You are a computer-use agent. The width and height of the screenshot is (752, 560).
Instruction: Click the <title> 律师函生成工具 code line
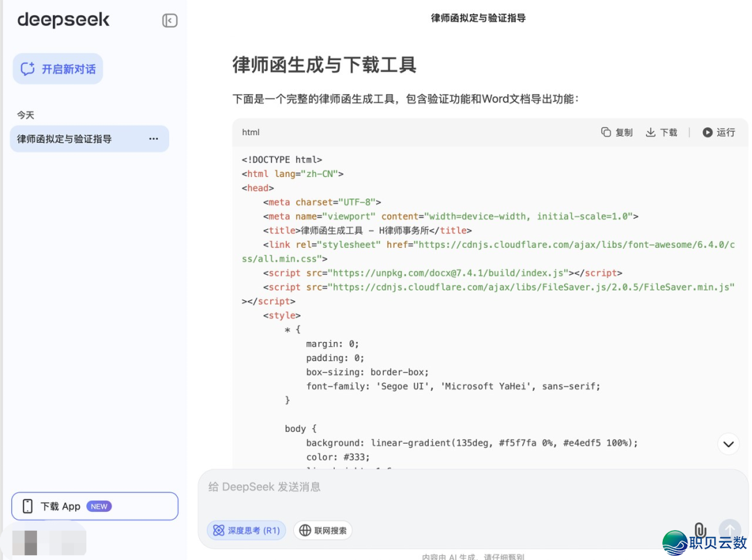point(368,231)
